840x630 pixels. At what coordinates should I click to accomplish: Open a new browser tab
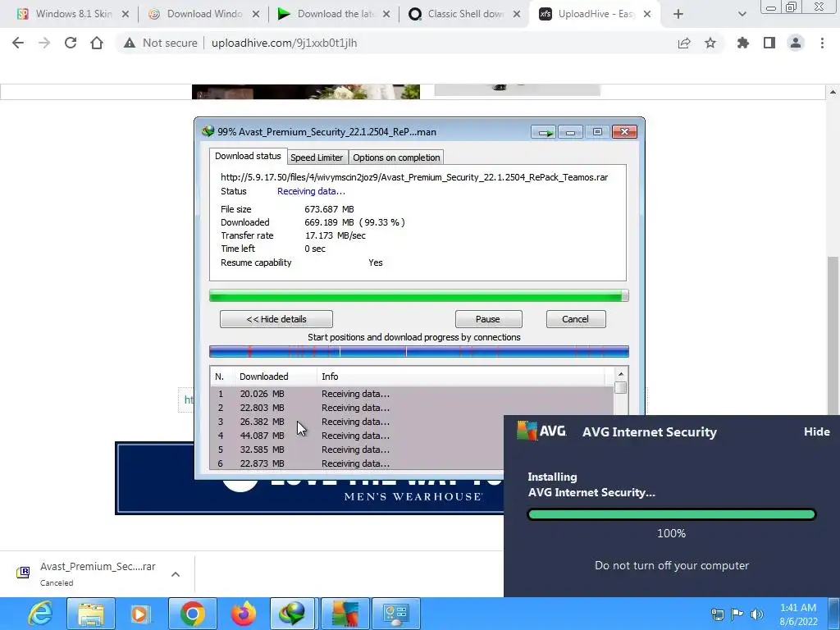(x=678, y=14)
